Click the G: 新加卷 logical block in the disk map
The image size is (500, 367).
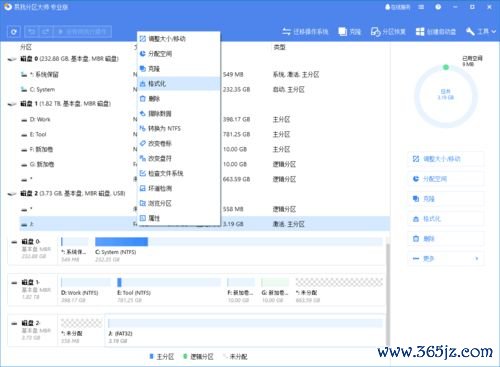(275, 283)
